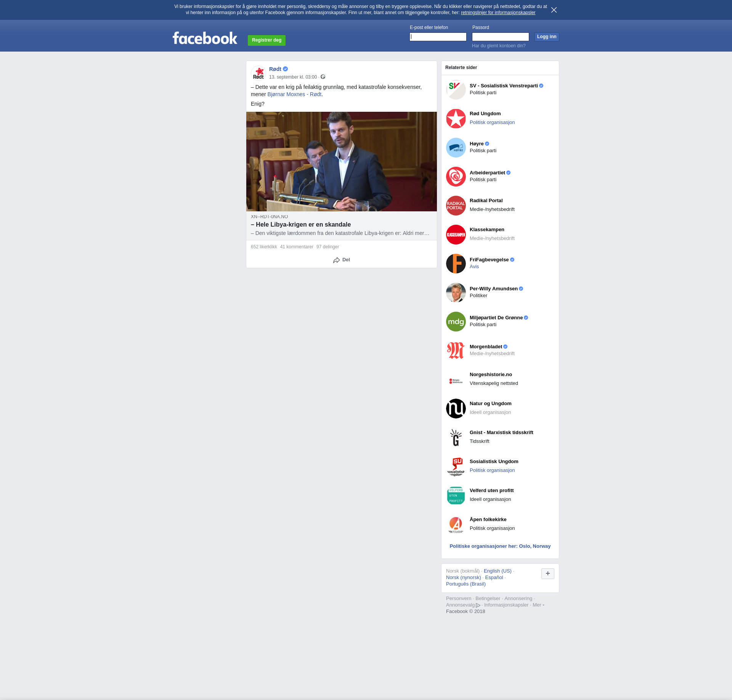View the 652 likerklikk count
The width and height of the screenshot is (732, 700).
click(x=264, y=247)
